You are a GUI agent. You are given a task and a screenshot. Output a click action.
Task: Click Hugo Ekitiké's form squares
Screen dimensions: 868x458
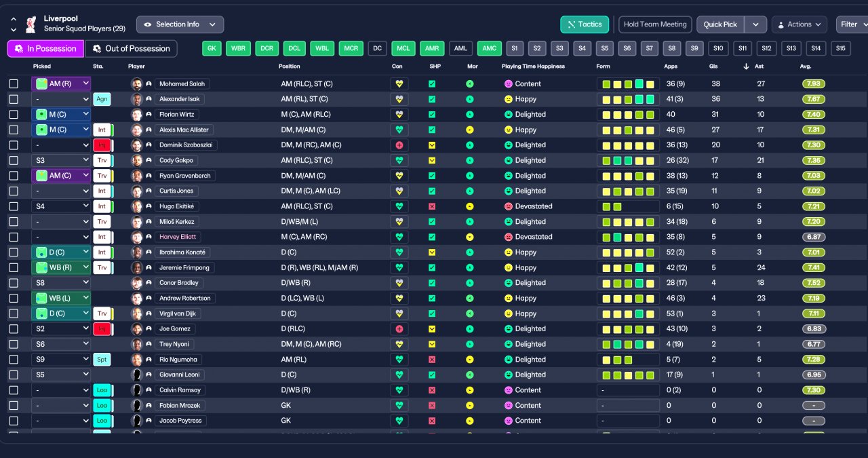(x=628, y=206)
